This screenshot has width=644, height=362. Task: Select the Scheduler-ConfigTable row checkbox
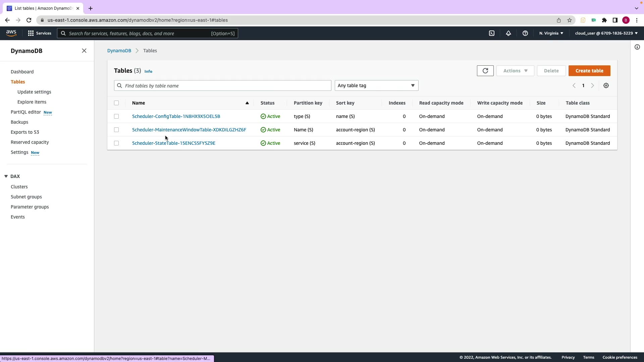pos(116,116)
